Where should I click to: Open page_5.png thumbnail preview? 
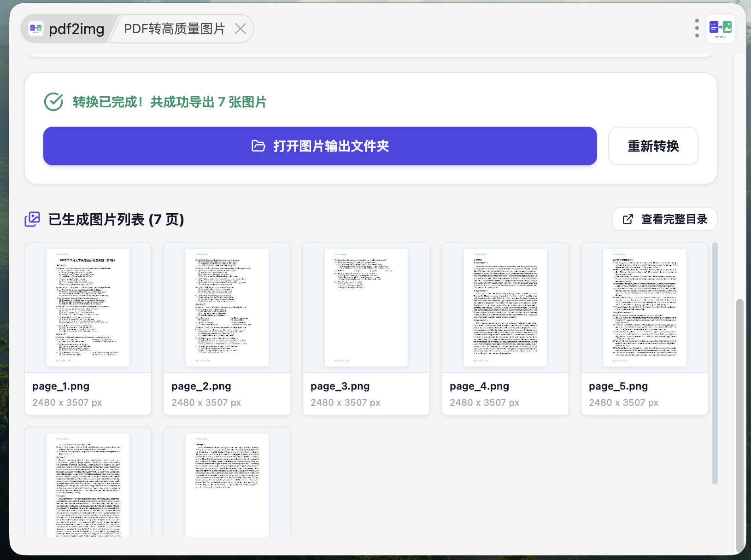pos(645,308)
